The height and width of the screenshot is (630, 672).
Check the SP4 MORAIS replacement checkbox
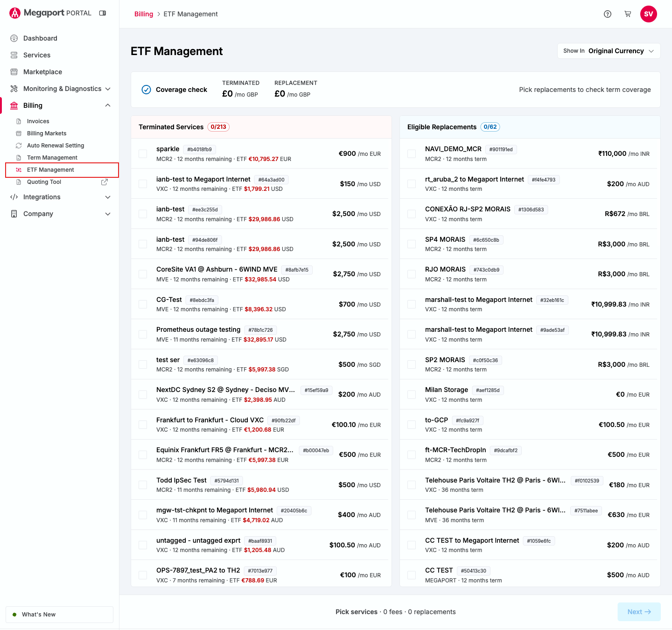(412, 244)
